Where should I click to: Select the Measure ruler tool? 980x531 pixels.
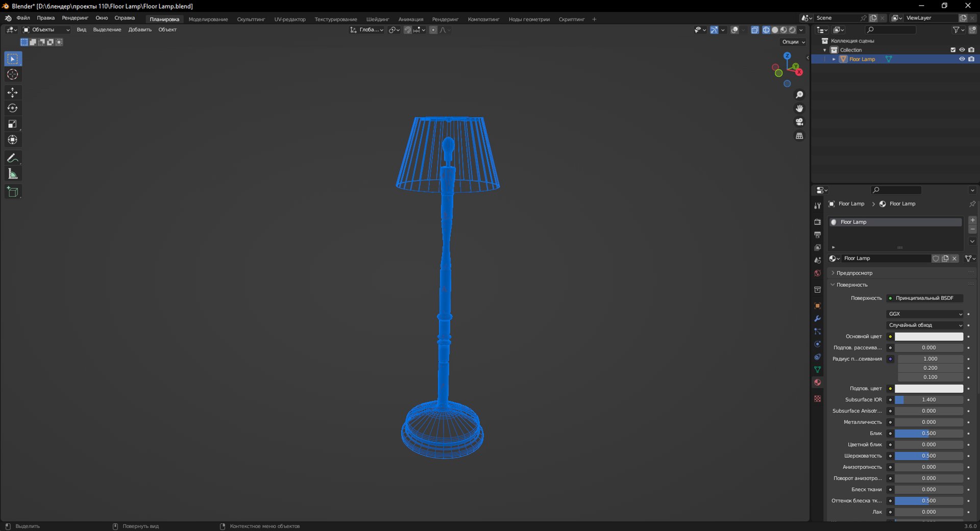pyautogui.click(x=13, y=174)
